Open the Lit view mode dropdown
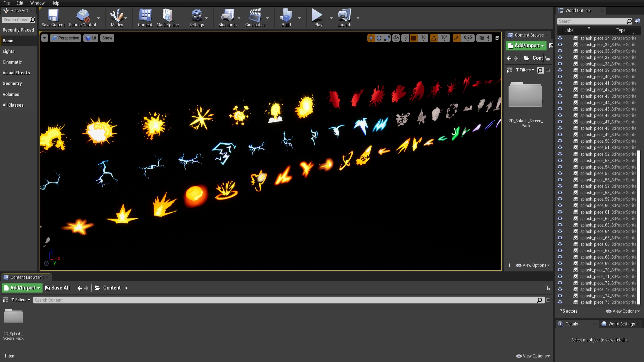The width and height of the screenshot is (644, 362). tap(91, 38)
